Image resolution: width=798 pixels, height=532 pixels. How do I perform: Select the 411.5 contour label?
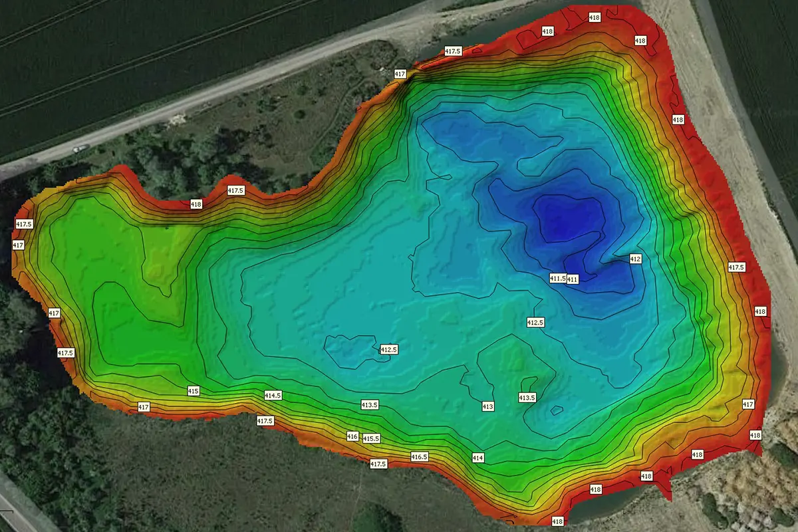(x=557, y=277)
